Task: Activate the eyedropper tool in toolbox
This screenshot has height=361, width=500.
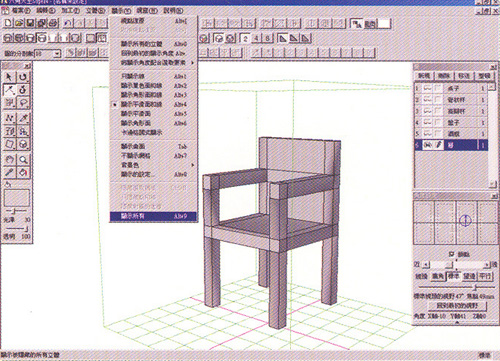Action: click(9, 172)
